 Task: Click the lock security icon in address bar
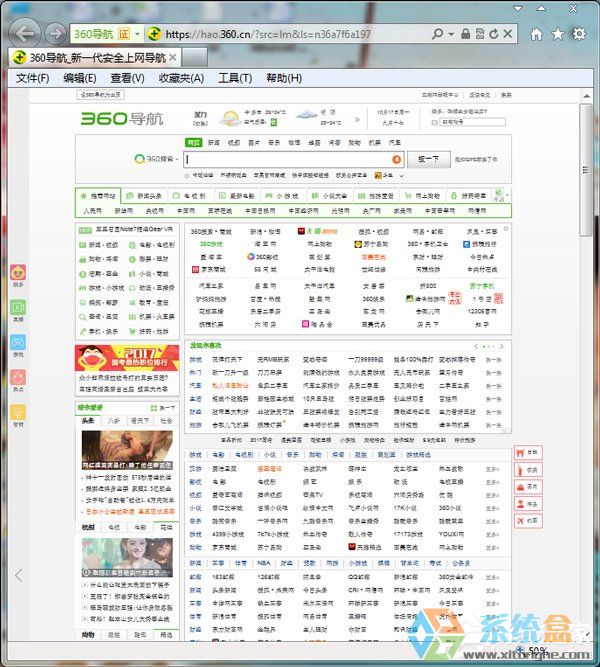pyautogui.click(x=466, y=34)
